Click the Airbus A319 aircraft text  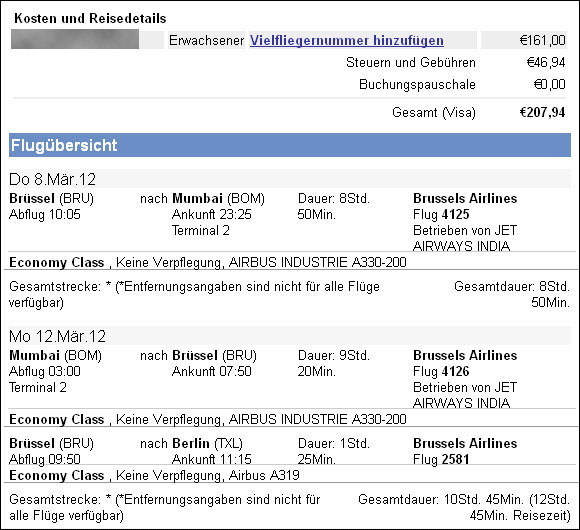[264, 475]
